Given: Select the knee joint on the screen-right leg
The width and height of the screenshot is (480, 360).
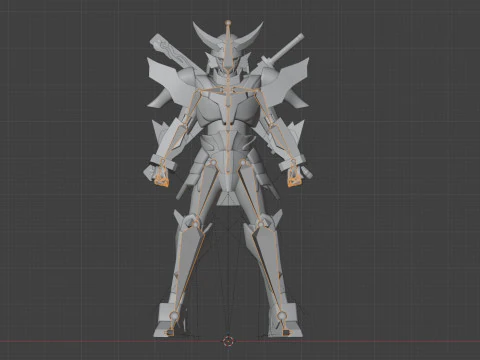Looking at the screenshot, I should point(261,225).
